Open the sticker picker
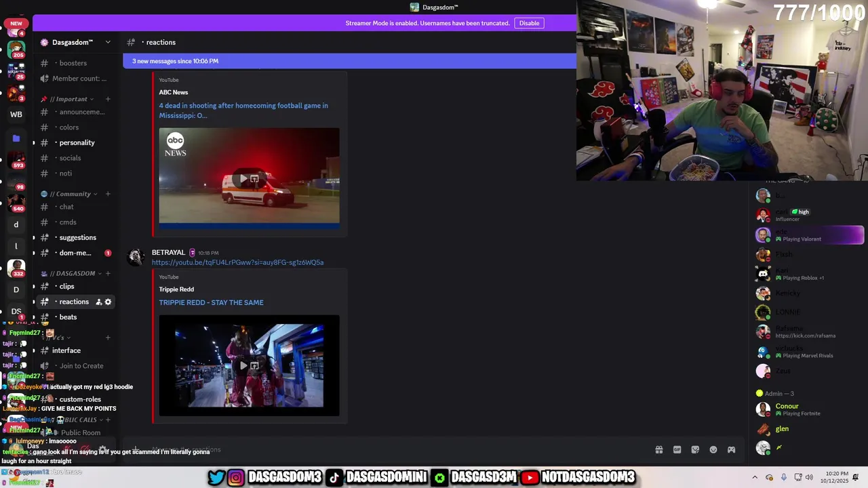868x488 pixels. click(695, 449)
